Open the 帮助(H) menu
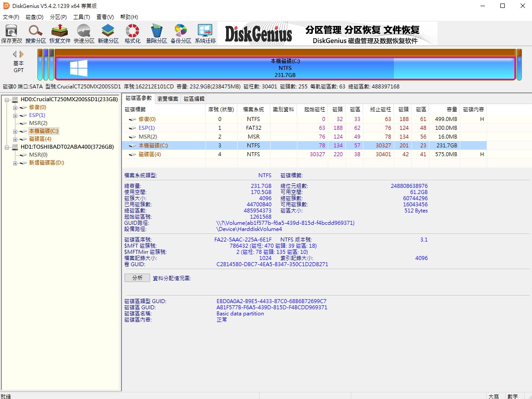This screenshot has height=399, width=532. point(129,17)
